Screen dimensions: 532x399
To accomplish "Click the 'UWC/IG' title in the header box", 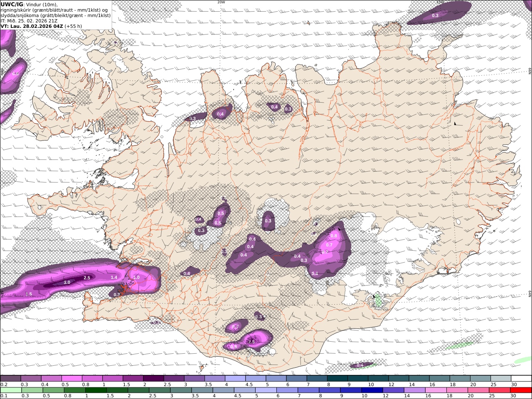I will pos(12,4).
